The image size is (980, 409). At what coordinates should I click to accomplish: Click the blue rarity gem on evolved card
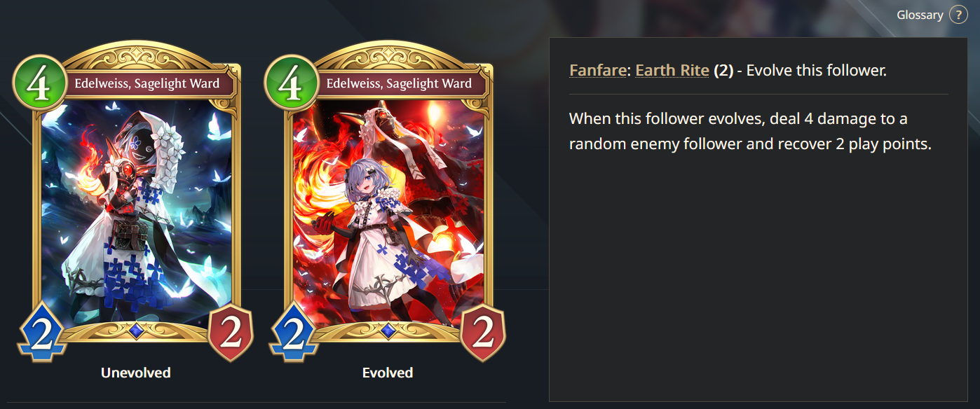coord(388,330)
